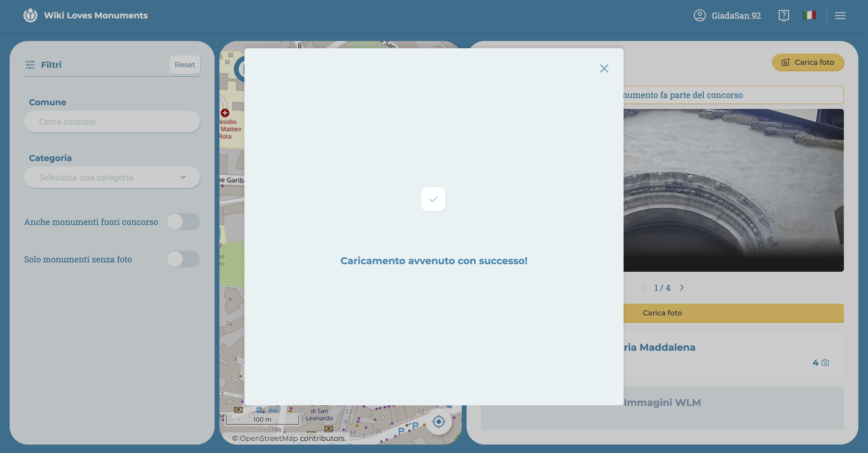
Task: Click the Wikimedia logo in the header
Action: [x=30, y=15]
